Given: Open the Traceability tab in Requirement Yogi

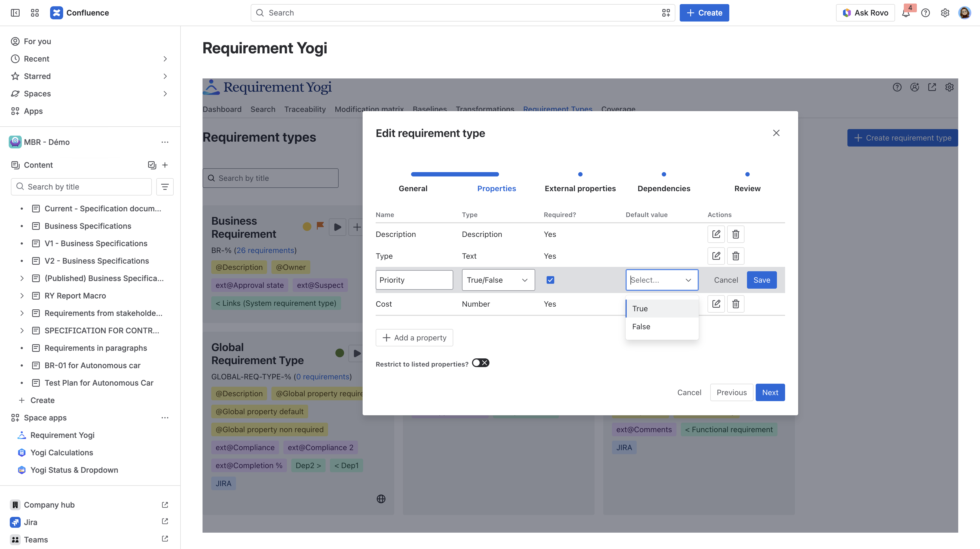Looking at the screenshot, I should click(x=305, y=109).
